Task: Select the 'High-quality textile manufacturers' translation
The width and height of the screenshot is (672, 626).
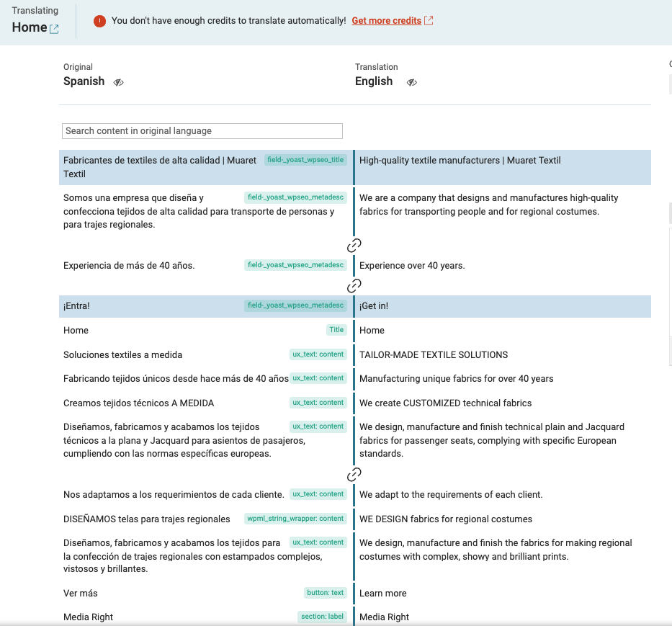Action: (460, 161)
